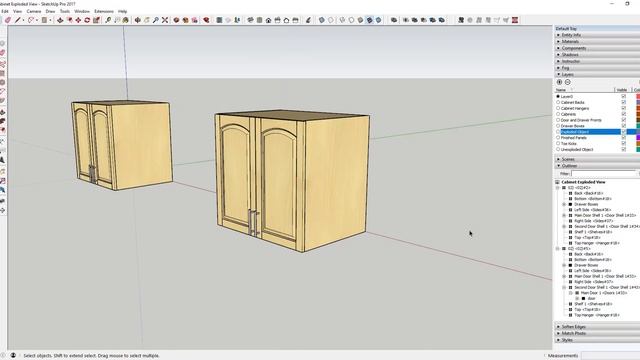The image size is (640, 360).
Task: Select the Eraser tool in top toolbar
Action: click(8, 20)
